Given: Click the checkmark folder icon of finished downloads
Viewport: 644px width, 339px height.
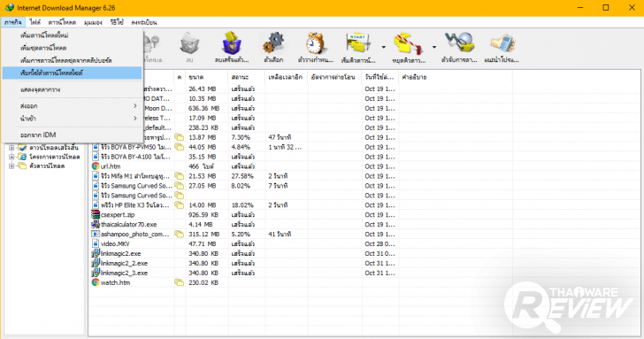Looking at the screenshot, I should (23, 147).
